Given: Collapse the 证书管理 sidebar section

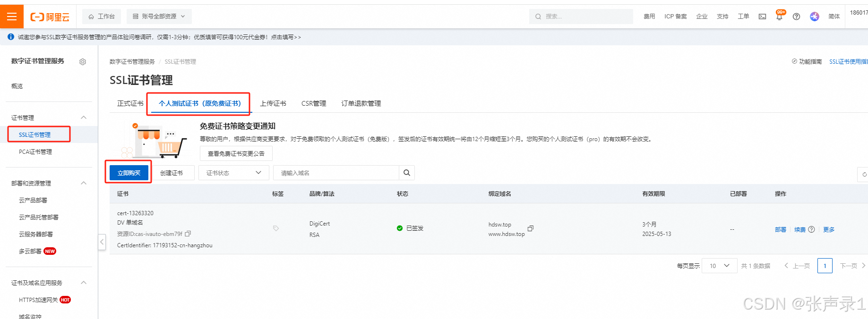Looking at the screenshot, I should pos(84,118).
